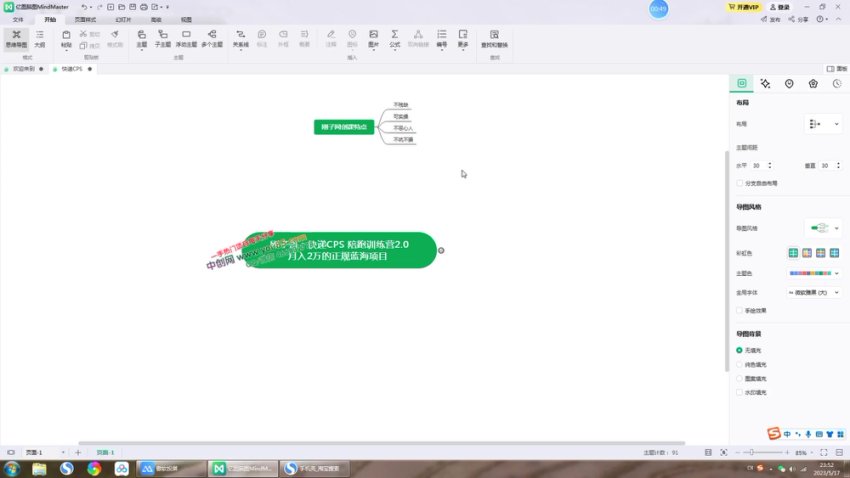Screen dimensions: 850x478
Task: Click the fit-to-page icon in status bar
Action: [724, 452]
